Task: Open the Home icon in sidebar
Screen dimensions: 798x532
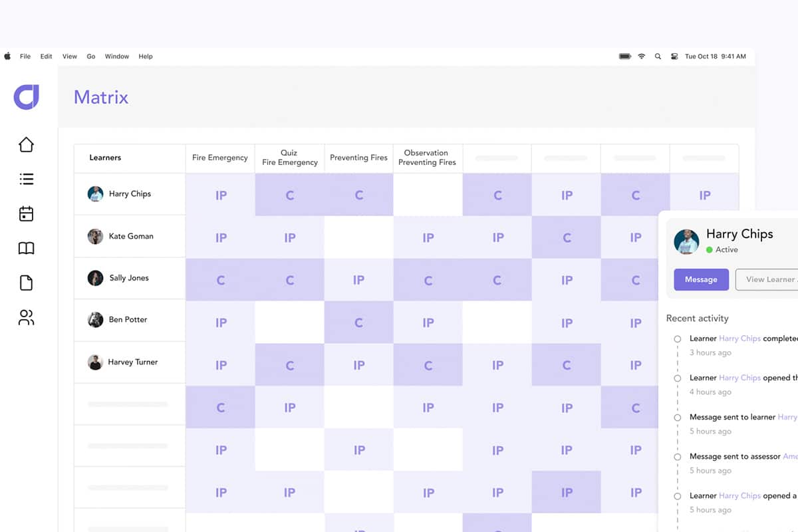Action: click(26, 144)
